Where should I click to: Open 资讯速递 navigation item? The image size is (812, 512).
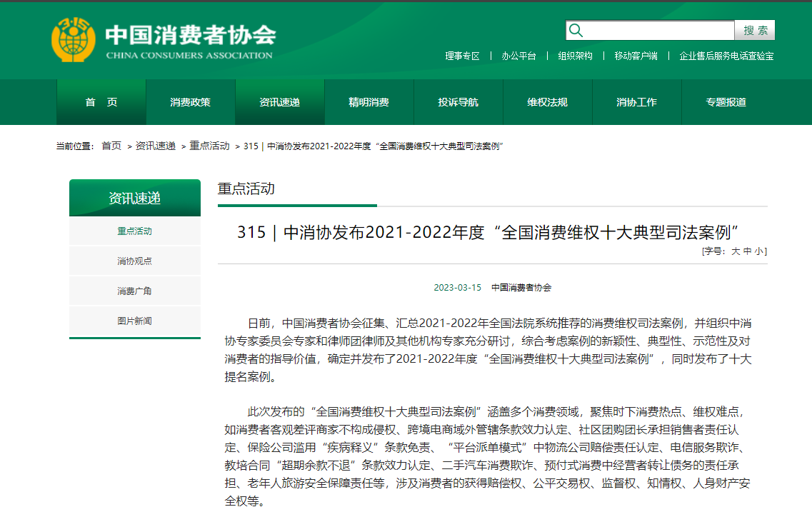280,102
